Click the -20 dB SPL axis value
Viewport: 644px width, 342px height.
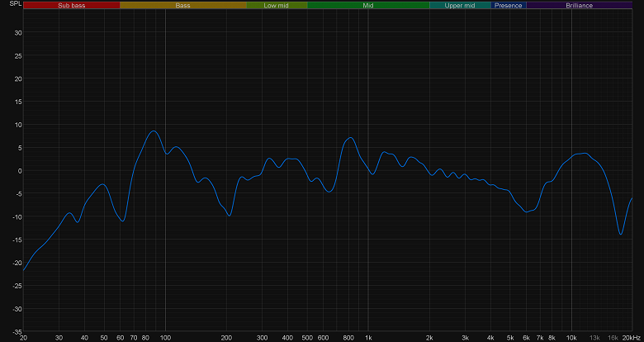17,263
